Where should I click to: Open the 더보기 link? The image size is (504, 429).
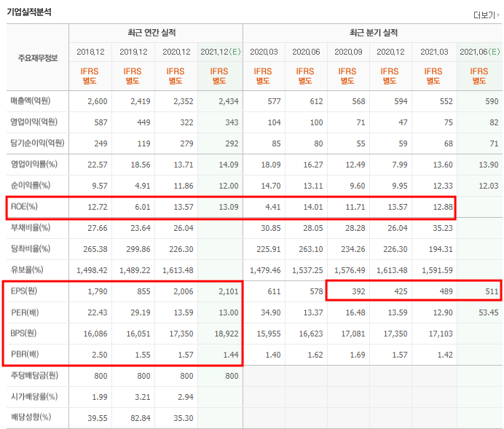coord(486,15)
